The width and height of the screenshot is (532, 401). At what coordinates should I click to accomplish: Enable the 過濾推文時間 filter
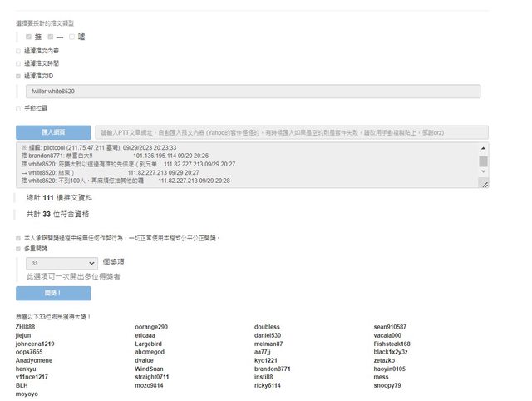tap(19, 62)
